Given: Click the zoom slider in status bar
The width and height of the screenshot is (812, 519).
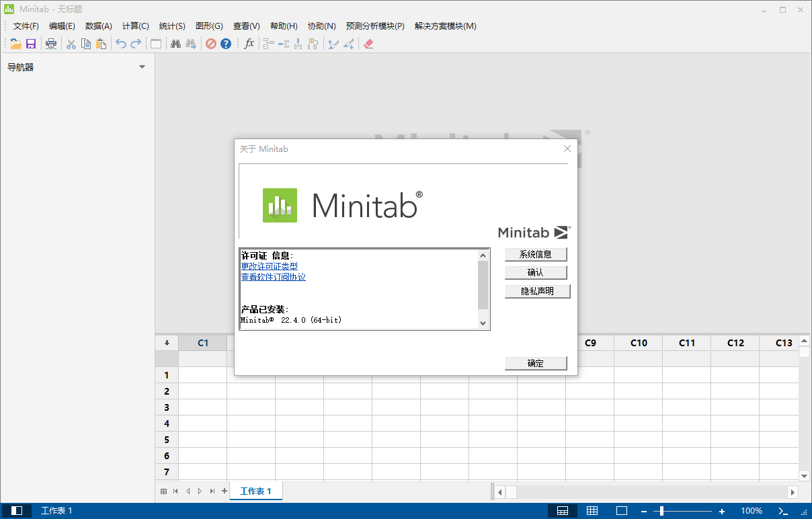Looking at the screenshot, I should tap(661, 511).
